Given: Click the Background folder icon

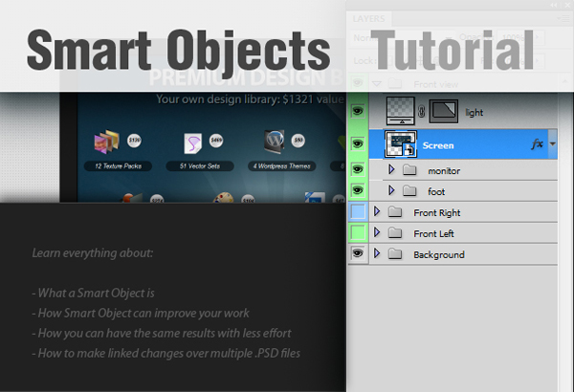Looking at the screenshot, I should [395, 254].
